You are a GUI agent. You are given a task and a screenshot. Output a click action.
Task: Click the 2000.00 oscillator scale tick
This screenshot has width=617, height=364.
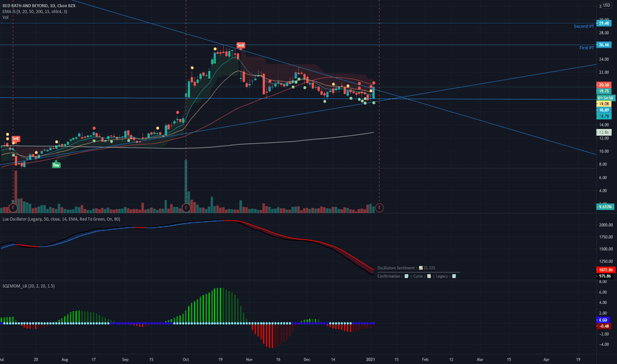(x=606, y=225)
